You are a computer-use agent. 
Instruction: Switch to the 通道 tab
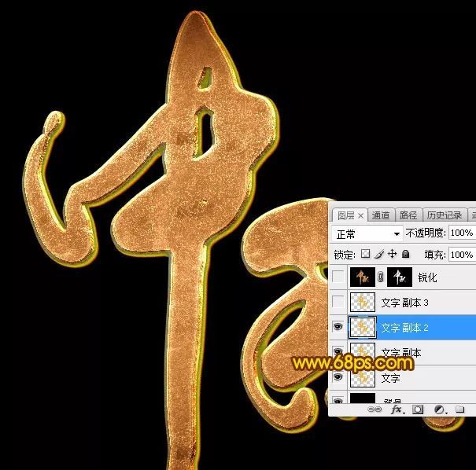tap(381, 215)
